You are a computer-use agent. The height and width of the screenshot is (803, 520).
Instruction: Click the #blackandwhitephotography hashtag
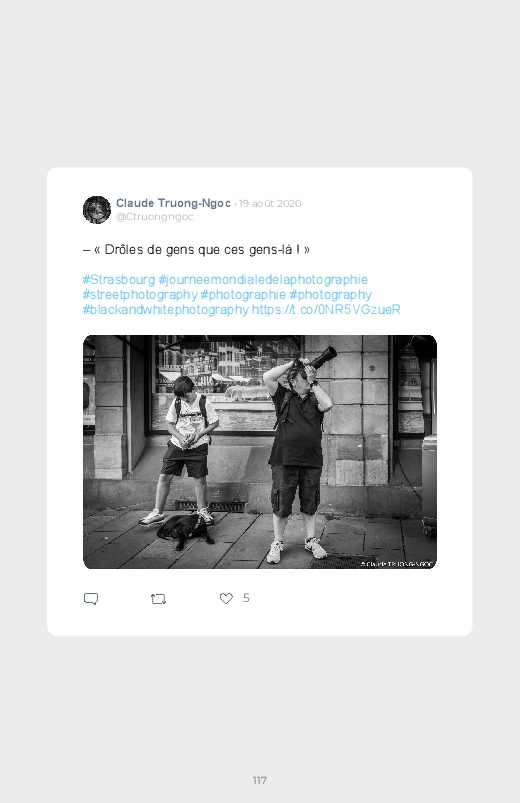(x=166, y=309)
